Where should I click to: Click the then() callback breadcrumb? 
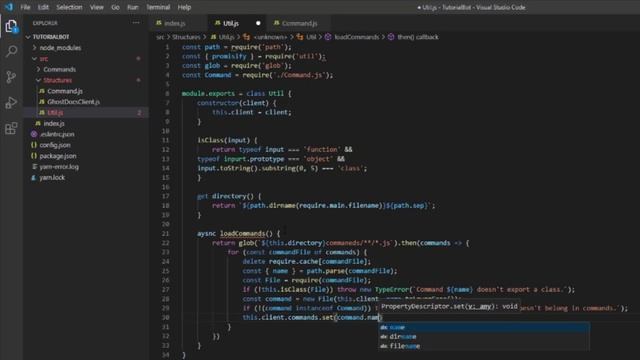click(413, 37)
